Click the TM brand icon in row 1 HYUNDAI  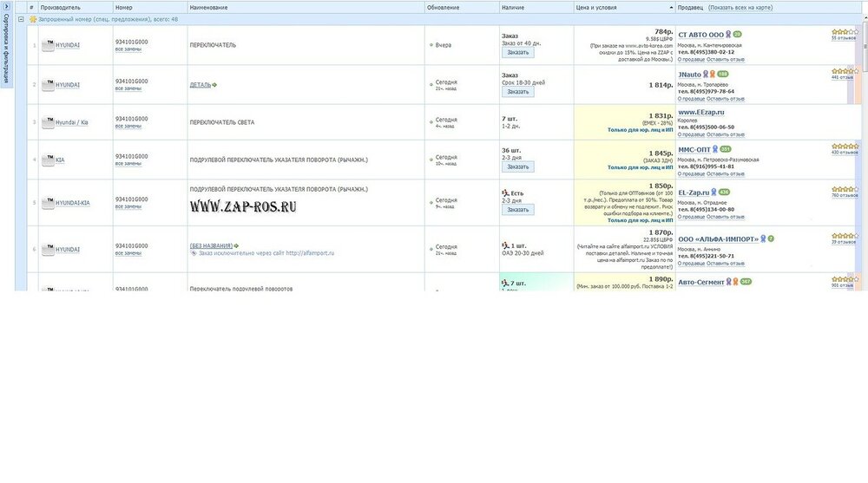[48, 45]
